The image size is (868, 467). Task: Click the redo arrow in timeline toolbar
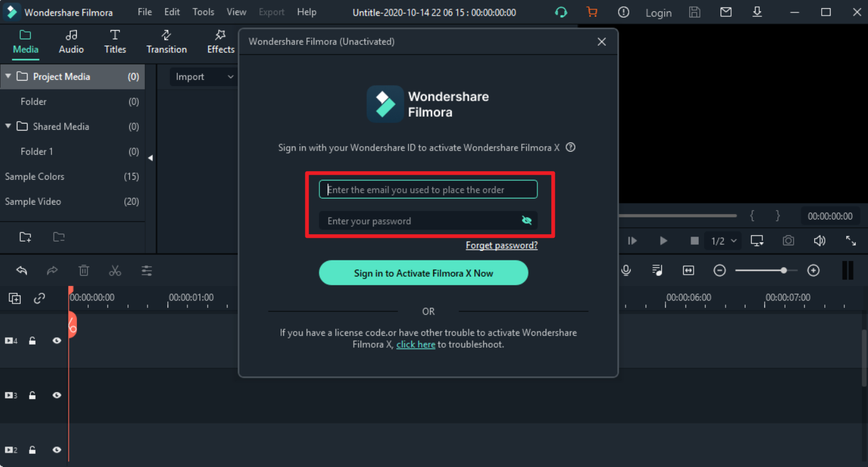pyautogui.click(x=52, y=270)
